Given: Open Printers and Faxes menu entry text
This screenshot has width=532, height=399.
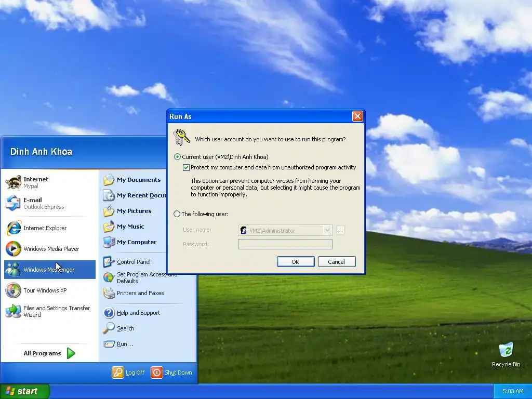Looking at the screenshot, I should pyautogui.click(x=140, y=293).
